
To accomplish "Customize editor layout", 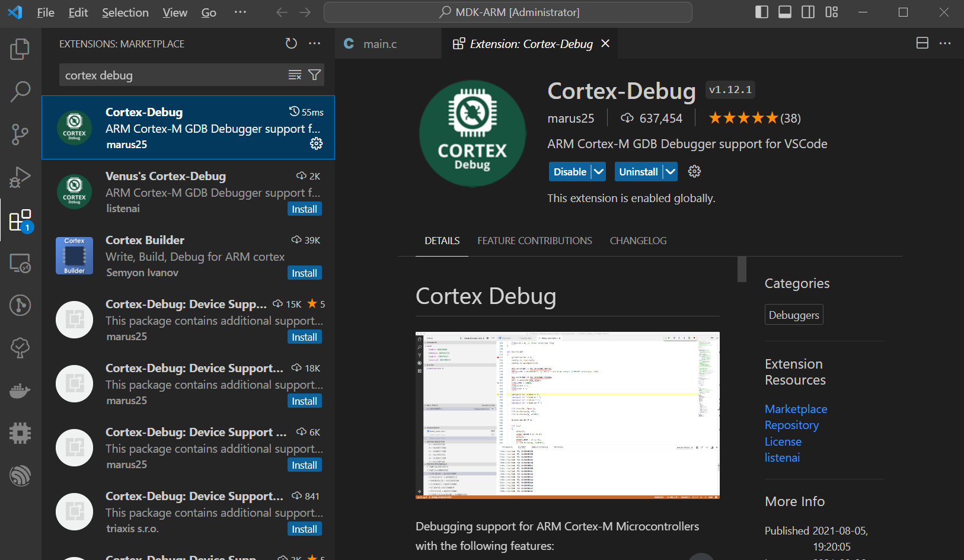I will [832, 12].
